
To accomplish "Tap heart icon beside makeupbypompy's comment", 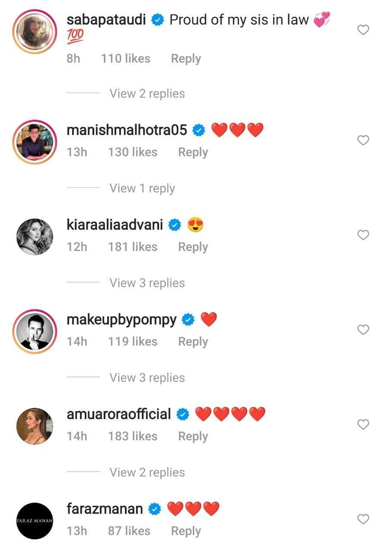I will (x=363, y=330).
